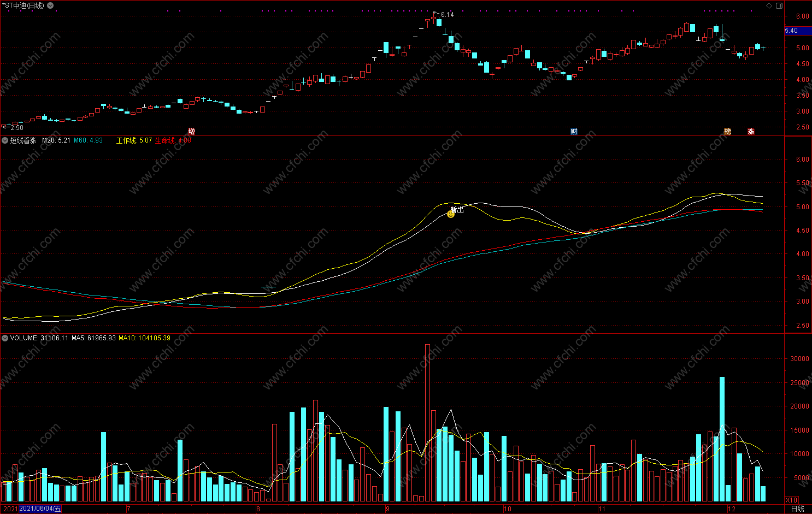Image resolution: width=812 pixels, height=514 pixels.
Task: Click the 涨 marker icon
Action: [751, 131]
